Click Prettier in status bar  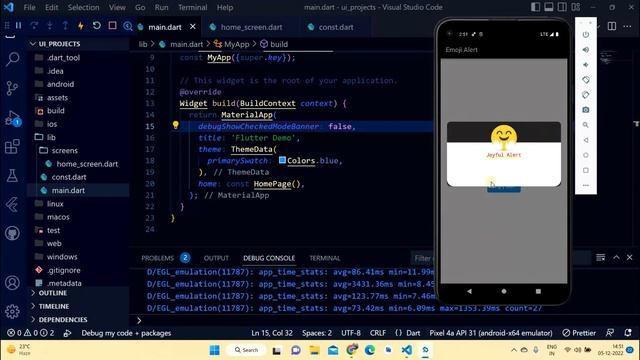[579, 333]
